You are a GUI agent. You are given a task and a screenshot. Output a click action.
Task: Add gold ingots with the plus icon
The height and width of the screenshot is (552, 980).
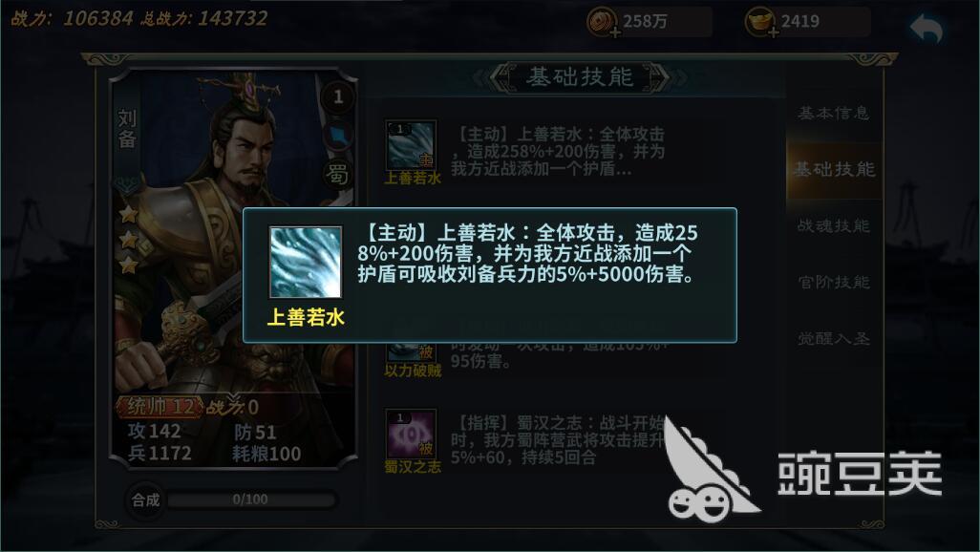[x=773, y=32]
